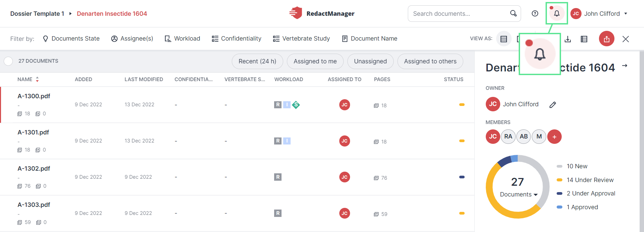Click the green S badge for A-1300.pdf
Screen dimensions: 644x232
click(x=296, y=105)
